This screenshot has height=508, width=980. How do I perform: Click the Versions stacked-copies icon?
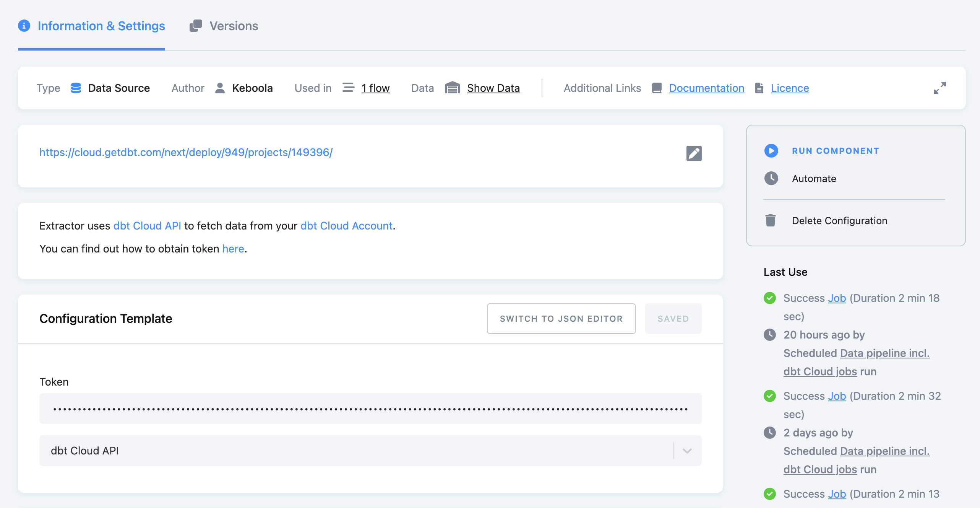point(196,26)
